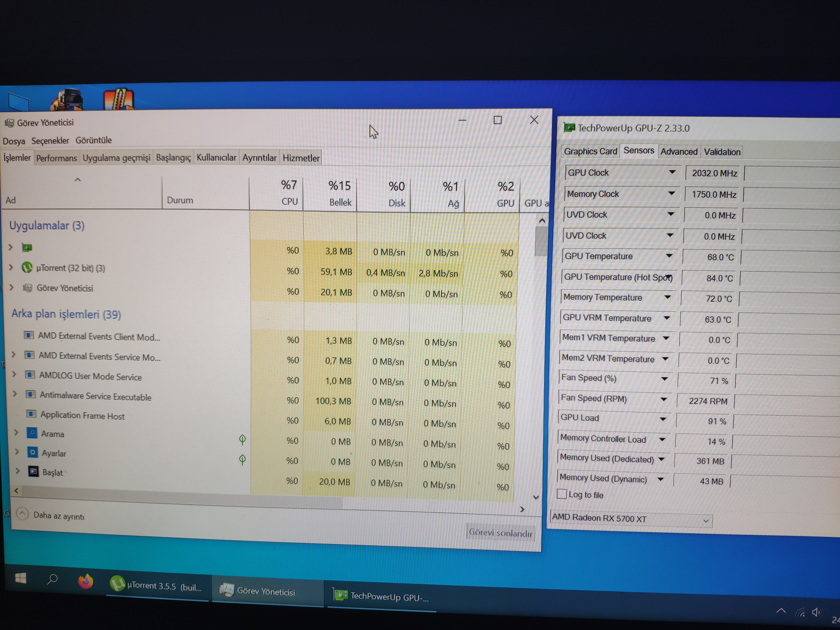Click the Görevi sonlandır button
Image resolution: width=840 pixels, height=630 pixels.
[x=500, y=532]
